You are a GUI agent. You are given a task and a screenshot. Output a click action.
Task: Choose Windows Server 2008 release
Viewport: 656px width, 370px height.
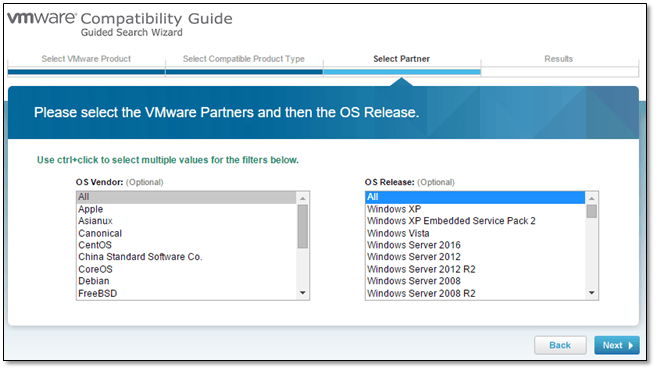pos(475,281)
